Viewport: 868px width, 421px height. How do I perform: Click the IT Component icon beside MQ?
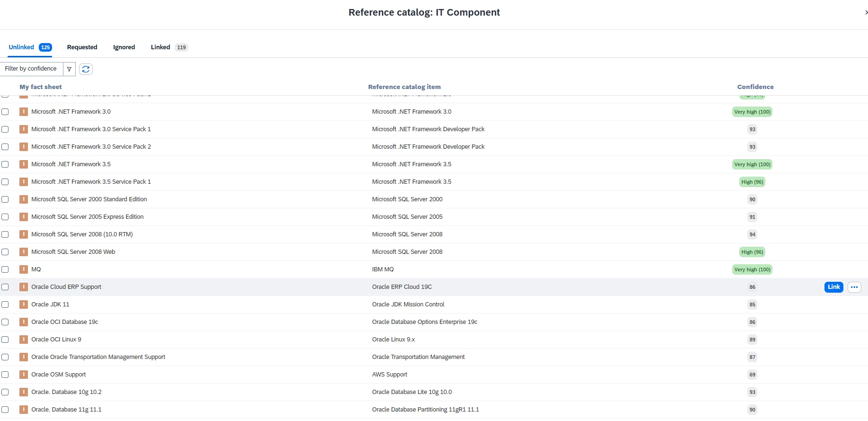24,269
